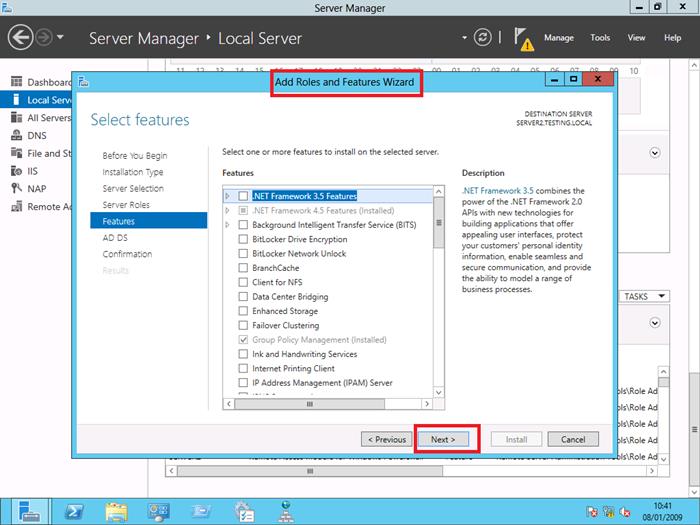Screen dimensions: 700x525
Task: Go to Server Selection wizard step
Action: pyautogui.click(x=133, y=188)
